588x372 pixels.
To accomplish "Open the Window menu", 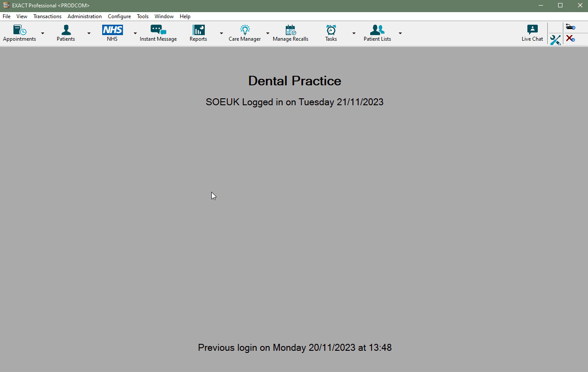I will pyautogui.click(x=164, y=16).
